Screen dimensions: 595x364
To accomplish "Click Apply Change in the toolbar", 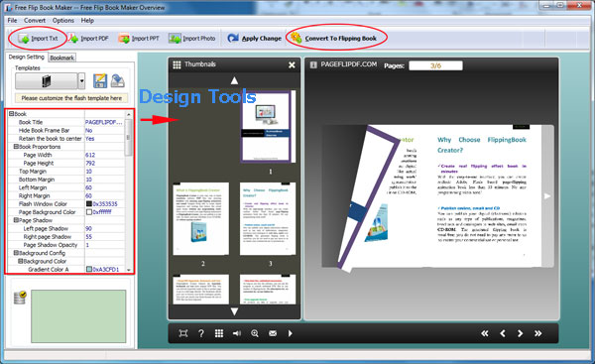I will pyautogui.click(x=255, y=39).
